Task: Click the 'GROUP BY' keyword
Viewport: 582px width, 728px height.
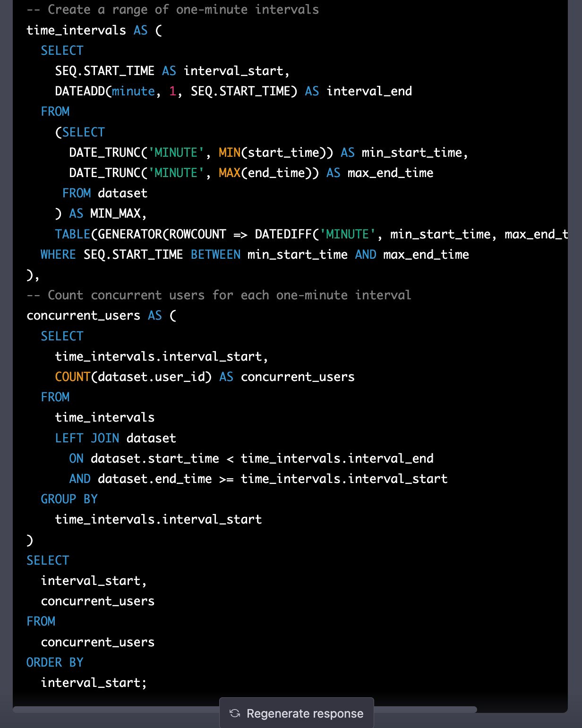Action: click(x=69, y=499)
